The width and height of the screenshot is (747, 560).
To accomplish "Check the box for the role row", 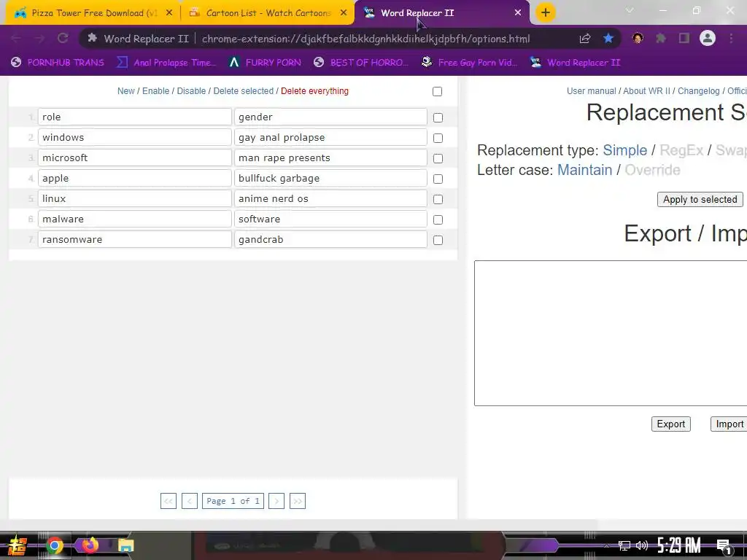I will point(438,117).
